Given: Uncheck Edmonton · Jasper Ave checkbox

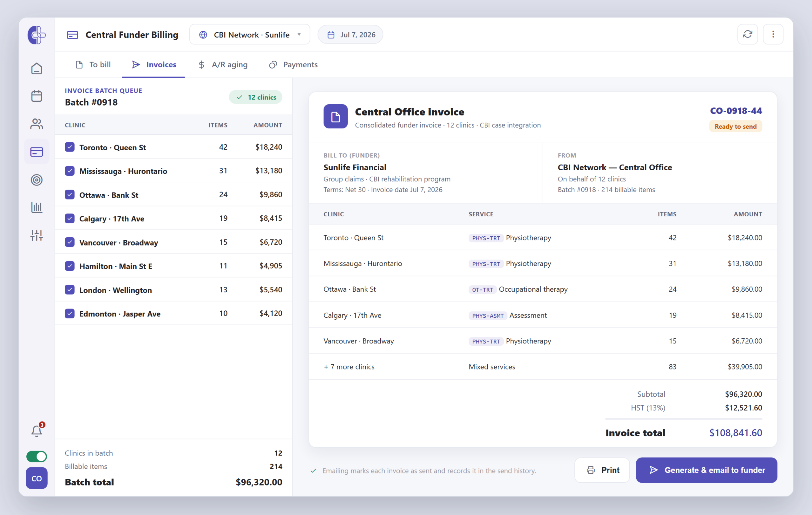Looking at the screenshot, I should click(x=69, y=313).
